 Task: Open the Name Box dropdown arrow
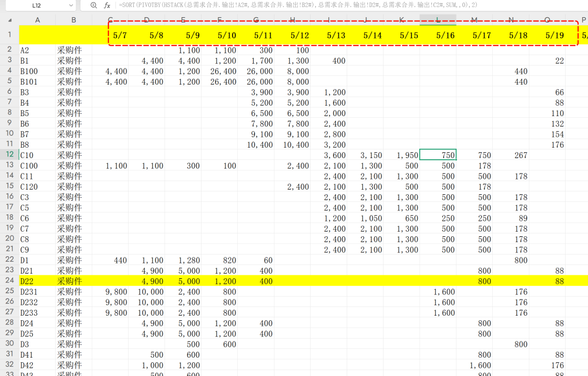(71, 5)
